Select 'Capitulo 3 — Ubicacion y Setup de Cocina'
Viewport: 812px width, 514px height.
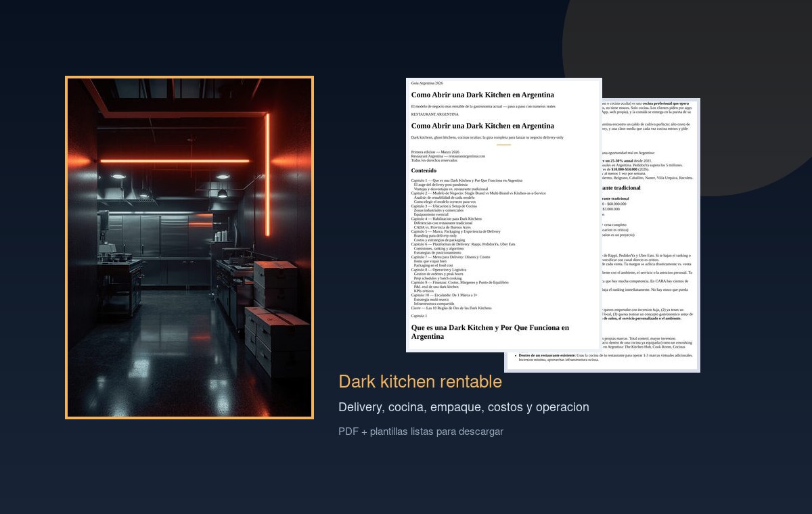tap(444, 206)
